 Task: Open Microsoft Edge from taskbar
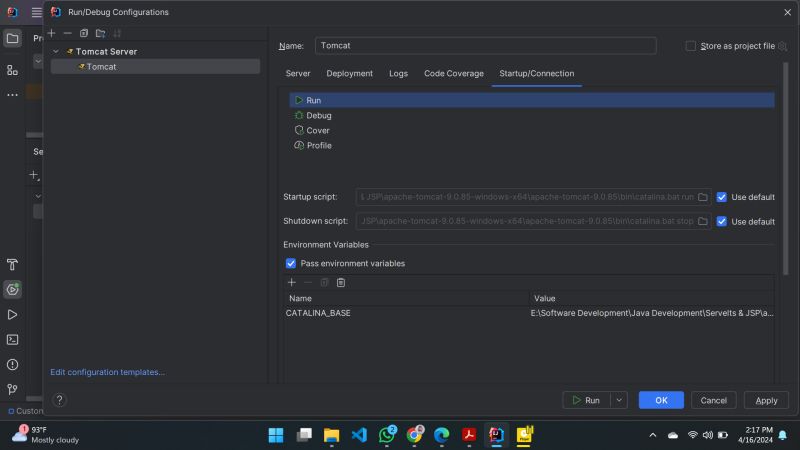441,435
